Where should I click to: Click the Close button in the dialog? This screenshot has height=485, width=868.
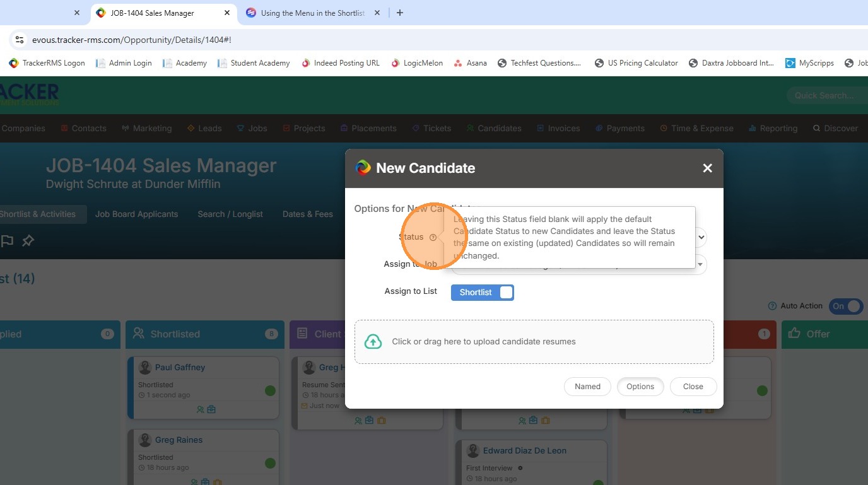[693, 387]
